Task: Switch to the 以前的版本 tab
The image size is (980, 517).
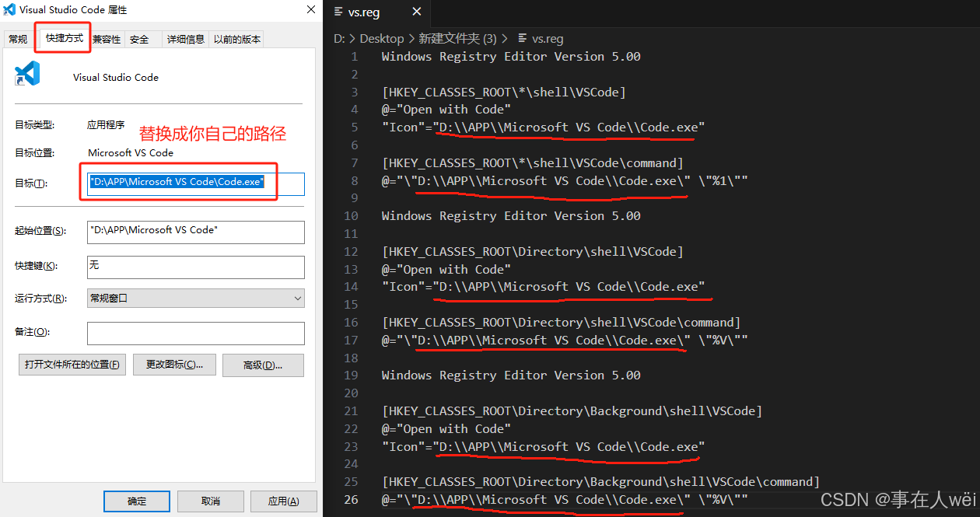Action: click(236, 39)
